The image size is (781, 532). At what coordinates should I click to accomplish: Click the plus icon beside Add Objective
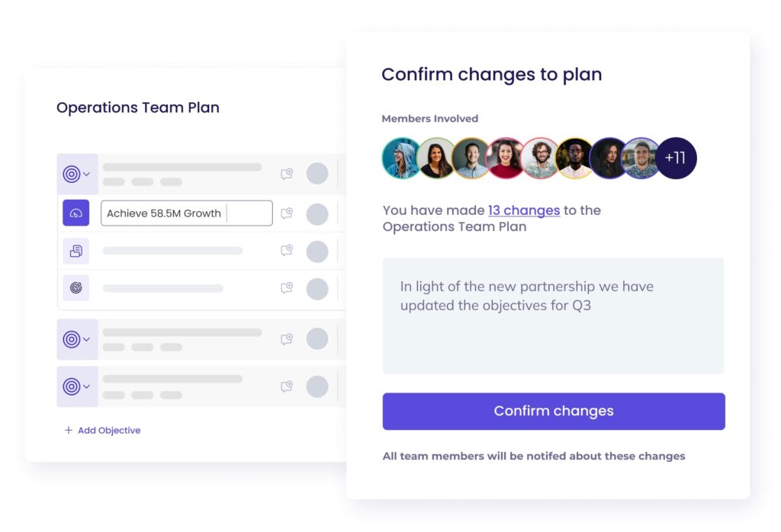click(x=68, y=430)
